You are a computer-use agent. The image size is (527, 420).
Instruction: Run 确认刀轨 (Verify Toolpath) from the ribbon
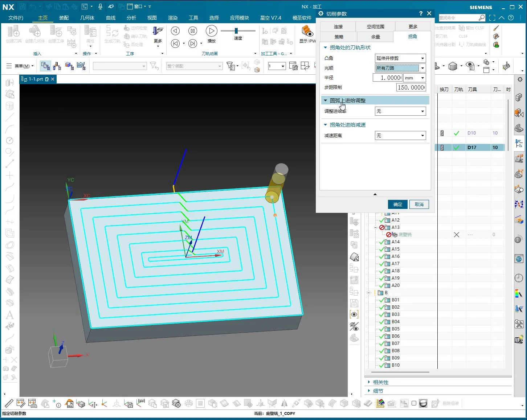point(136,36)
